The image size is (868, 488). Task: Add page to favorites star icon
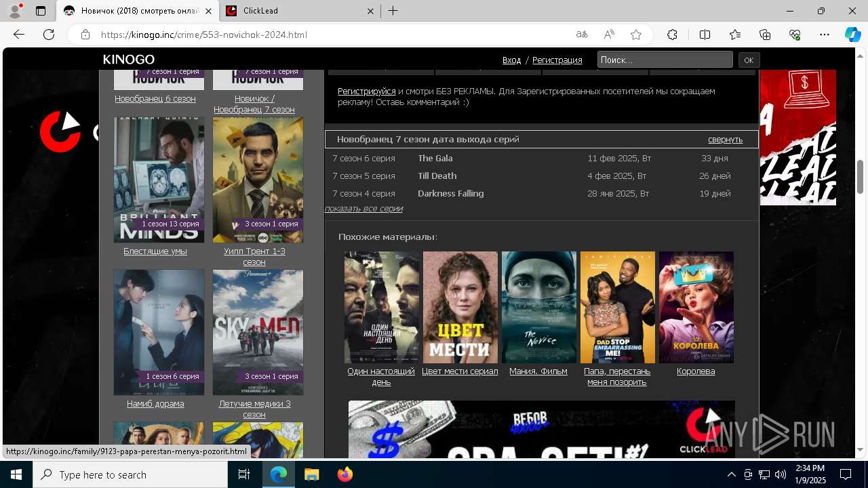point(636,35)
